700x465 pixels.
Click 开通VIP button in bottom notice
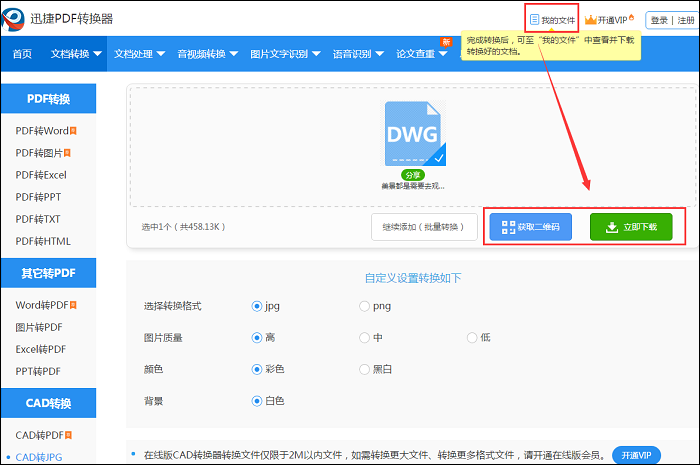(636, 455)
